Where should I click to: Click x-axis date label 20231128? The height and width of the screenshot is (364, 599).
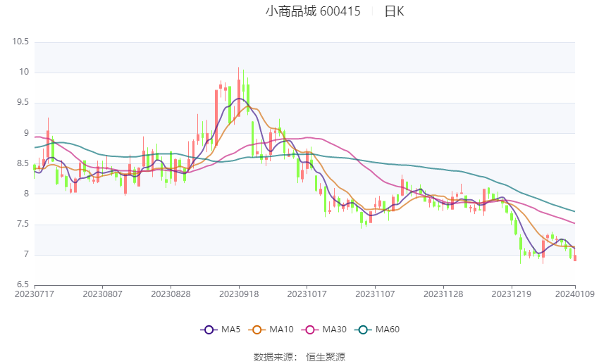[x=443, y=294]
